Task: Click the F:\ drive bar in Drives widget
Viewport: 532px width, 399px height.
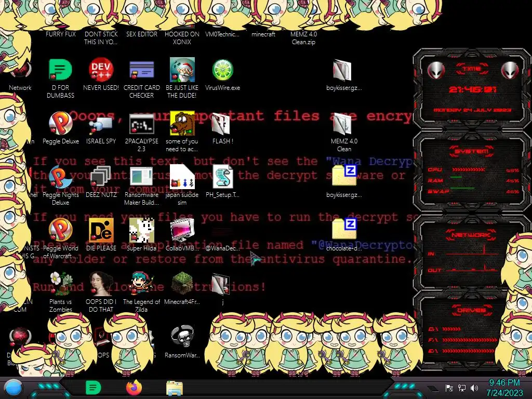Action: coord(470,340)
